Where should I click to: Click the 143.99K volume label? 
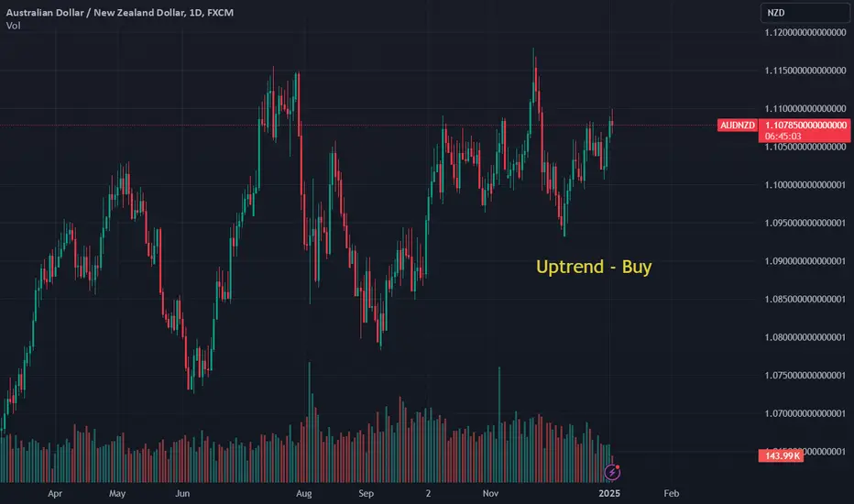[x=781, y=455]
